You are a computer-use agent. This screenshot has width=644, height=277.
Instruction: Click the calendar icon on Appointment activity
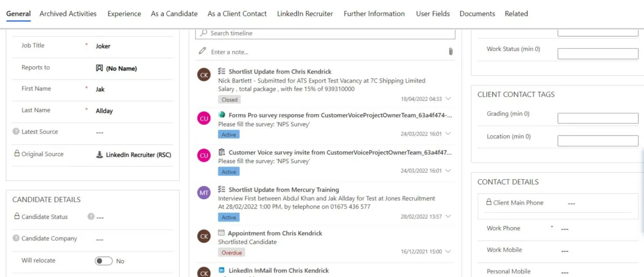222,233
